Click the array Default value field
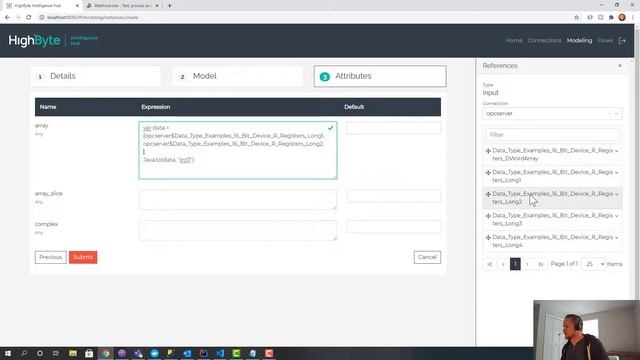640x360 pixels. point(394,128)
